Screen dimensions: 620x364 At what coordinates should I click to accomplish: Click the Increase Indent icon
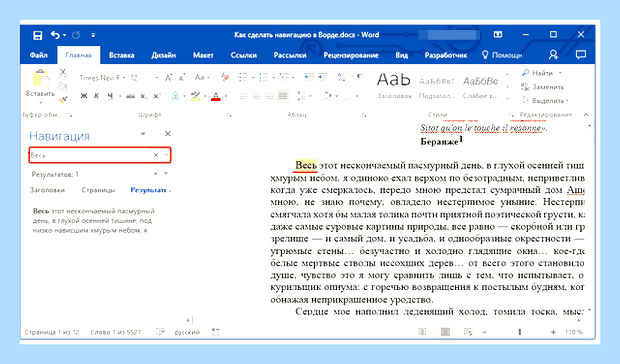click(x=322, y=77)
